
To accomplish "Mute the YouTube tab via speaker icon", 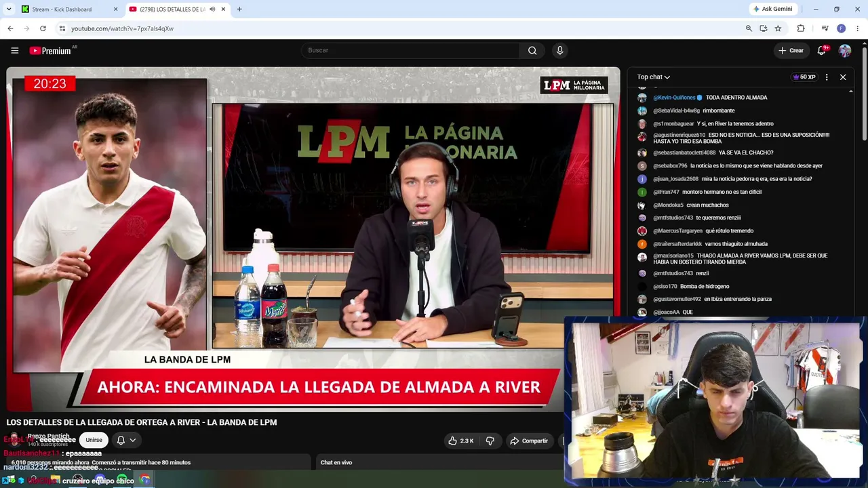I will pyautogui.click(x=212, y=9).
